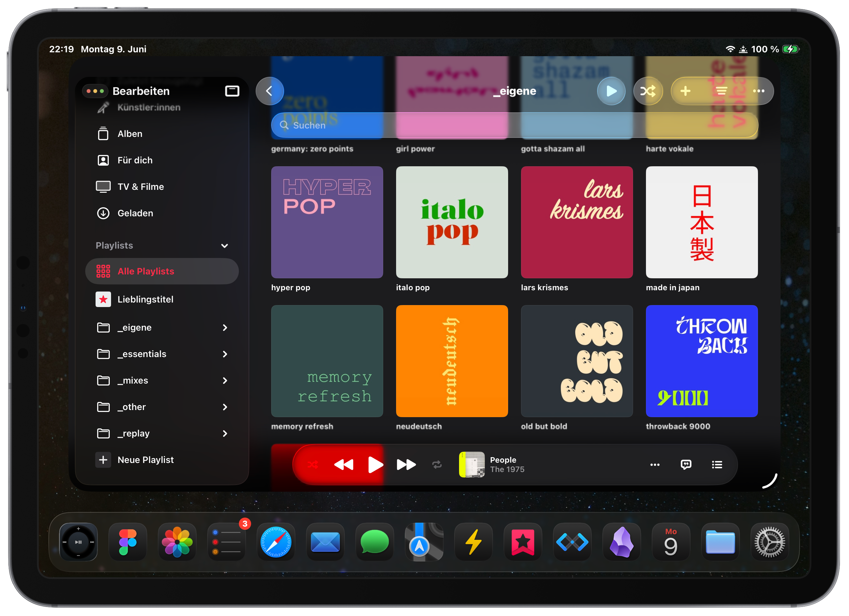
Task: Add new item with plus icon
Action: pos(685,91)
